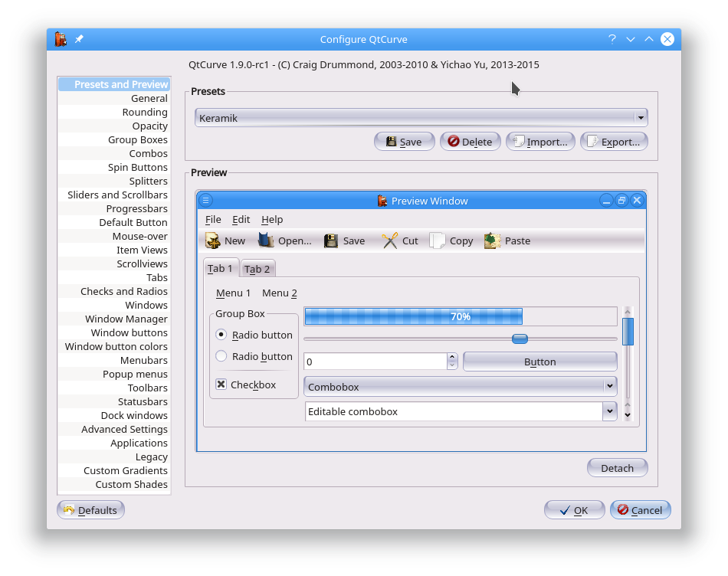This screenshot has height=576, width=728.
Task: Select Custom Gradients in sidebar
Action: tap(114, 470)
